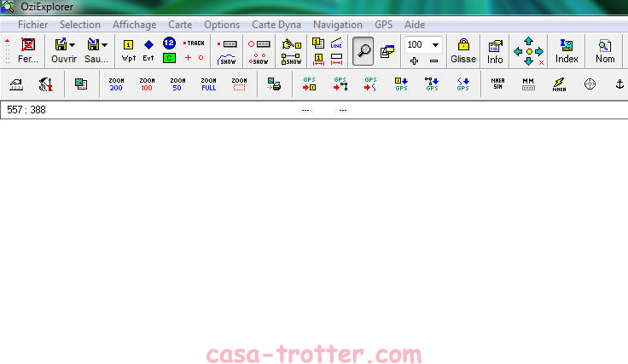Click the NMEA lightning bolt icon
Image resolution: width=628 pixels, height=364 pixels.
tap(559, 84)
